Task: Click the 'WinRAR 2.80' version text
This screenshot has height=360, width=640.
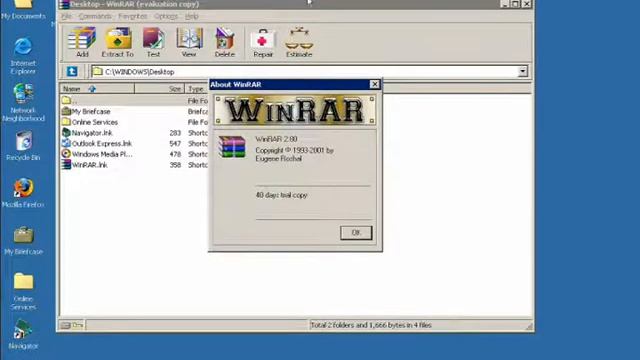Action: pos(276,139)
